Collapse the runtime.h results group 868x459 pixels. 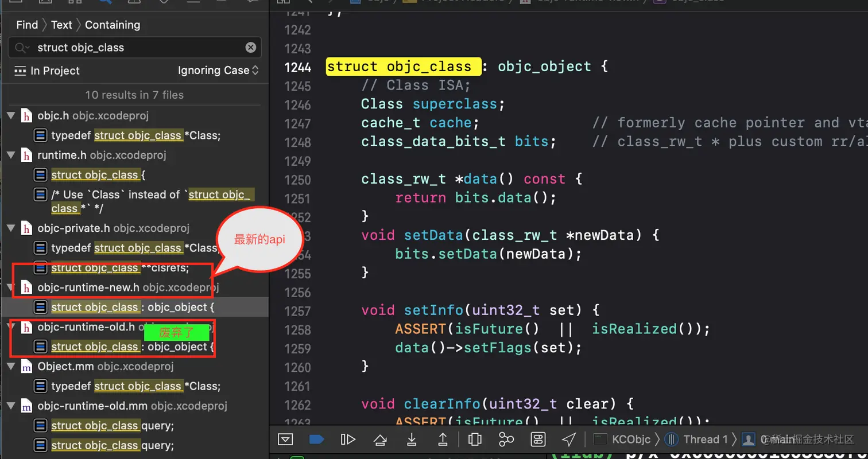tap(10, 155)
